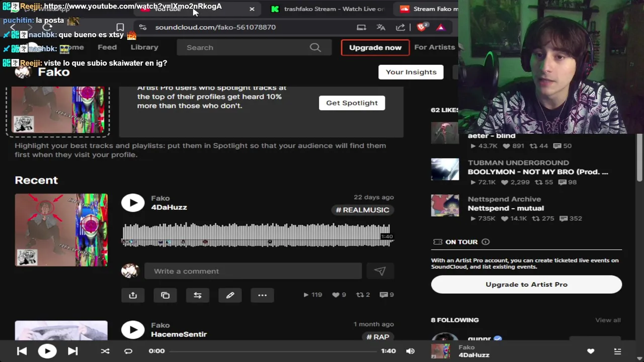Repost the 4DaHuzz track

(198, 295)
